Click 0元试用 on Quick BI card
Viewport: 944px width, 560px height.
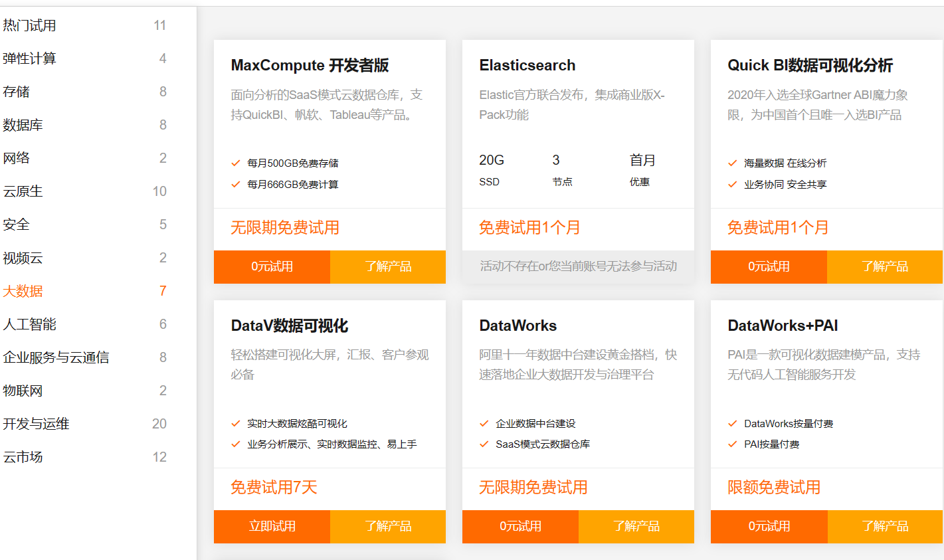(769, 266)
